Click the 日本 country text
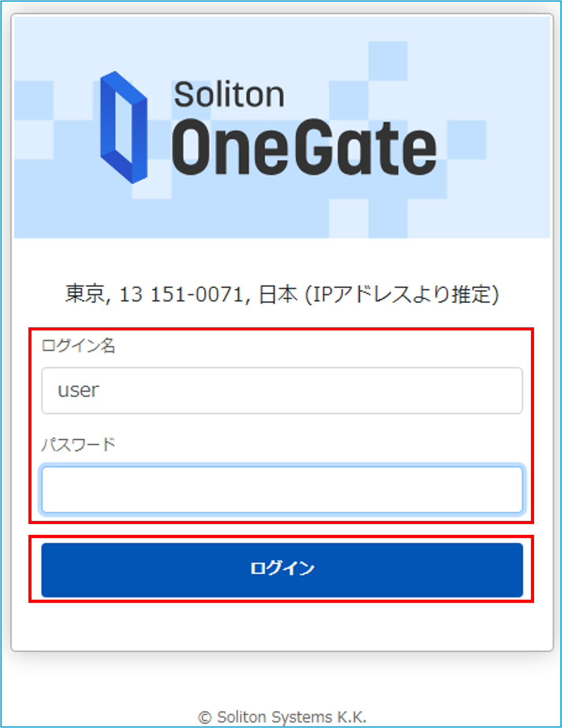This screenshot has width=562, height=728. (278, 294)
